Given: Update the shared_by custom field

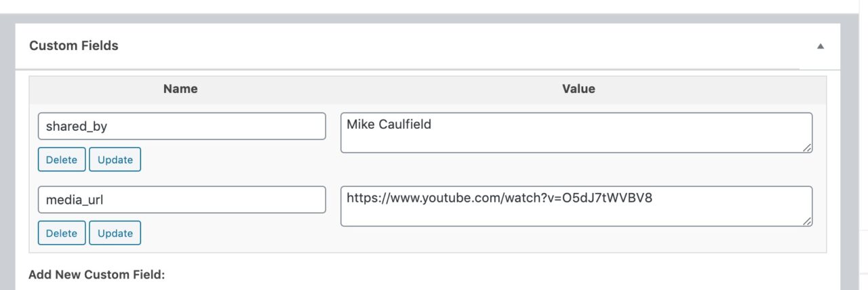Looking at the screenshot, I should tap(115, 160).
